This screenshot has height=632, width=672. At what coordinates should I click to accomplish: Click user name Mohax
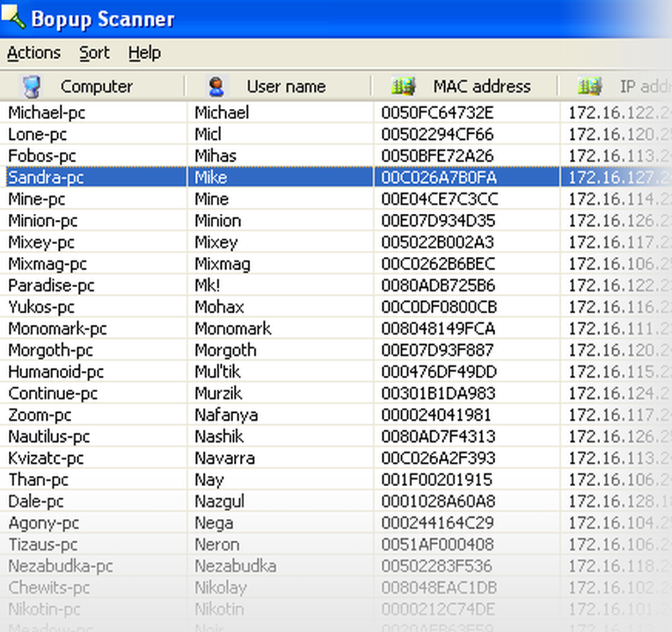click(x=220, y=307)
